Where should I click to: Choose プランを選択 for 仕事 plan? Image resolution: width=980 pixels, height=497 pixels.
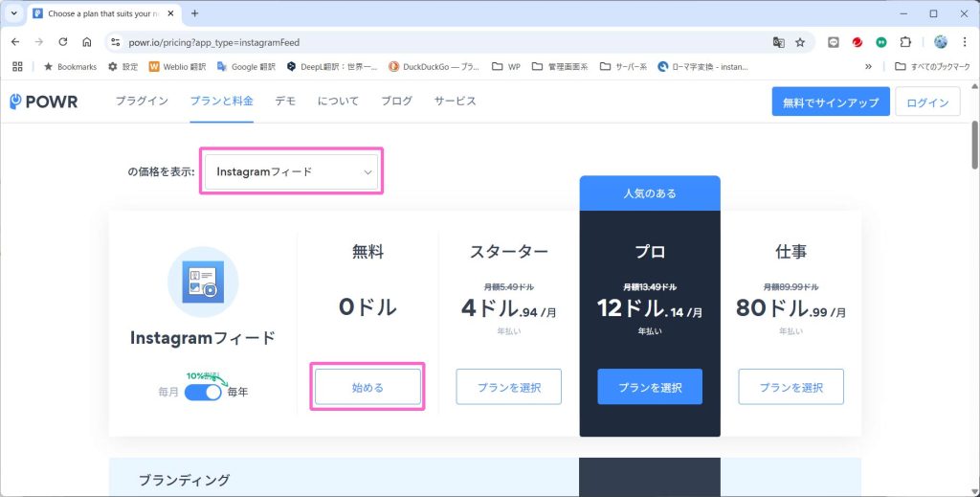pos(791,387)
